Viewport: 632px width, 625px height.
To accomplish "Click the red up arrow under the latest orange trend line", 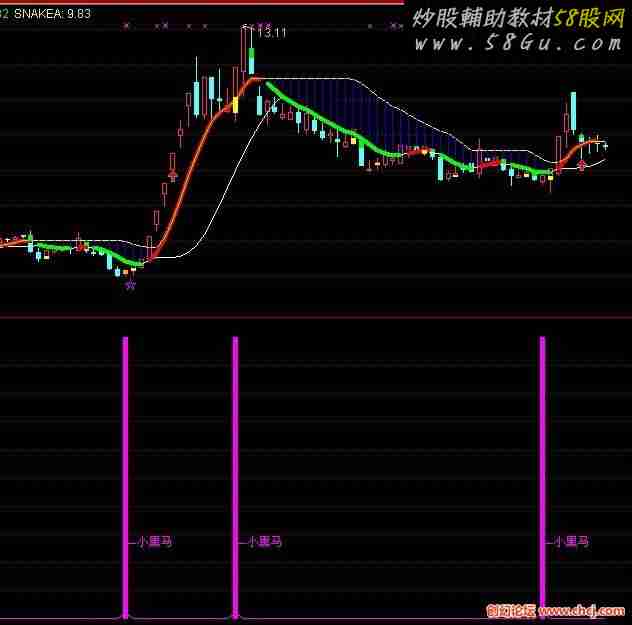I will click(x=582, y=165).
